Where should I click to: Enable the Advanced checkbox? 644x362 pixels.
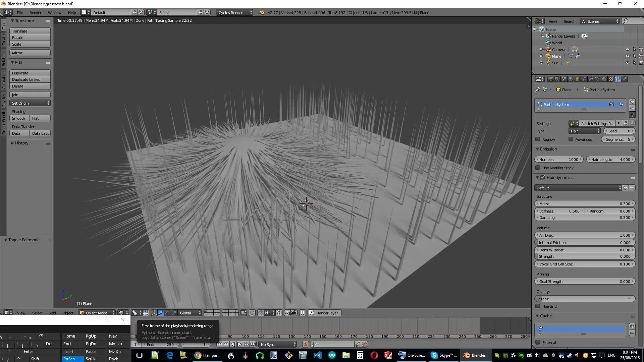point(571,139)
